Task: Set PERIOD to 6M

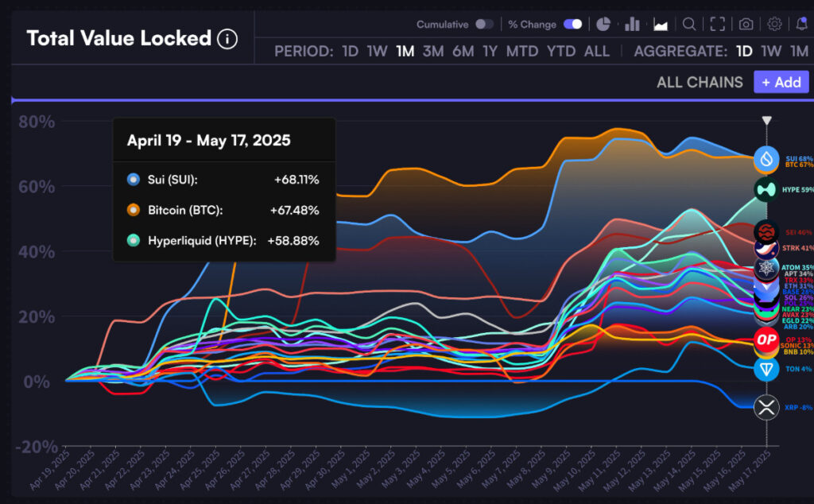Action: [463, 52]
